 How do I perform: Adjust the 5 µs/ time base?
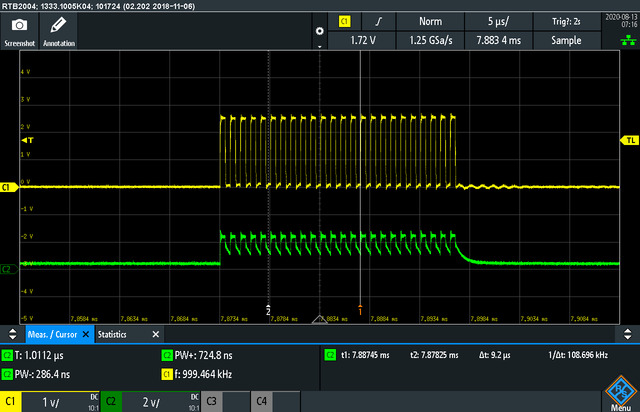(x=498, y=21)
